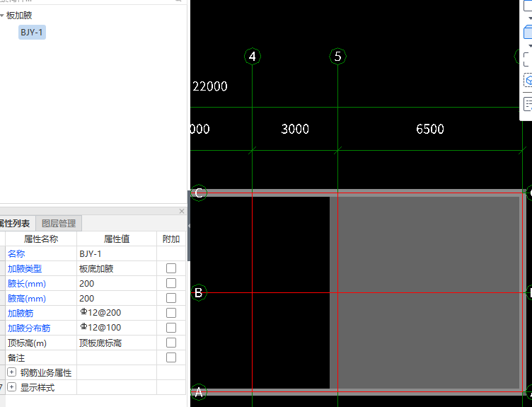The image size is (532, 407).
Task: Select the BJY-1 component in the tree
Action: click(32, 33)
